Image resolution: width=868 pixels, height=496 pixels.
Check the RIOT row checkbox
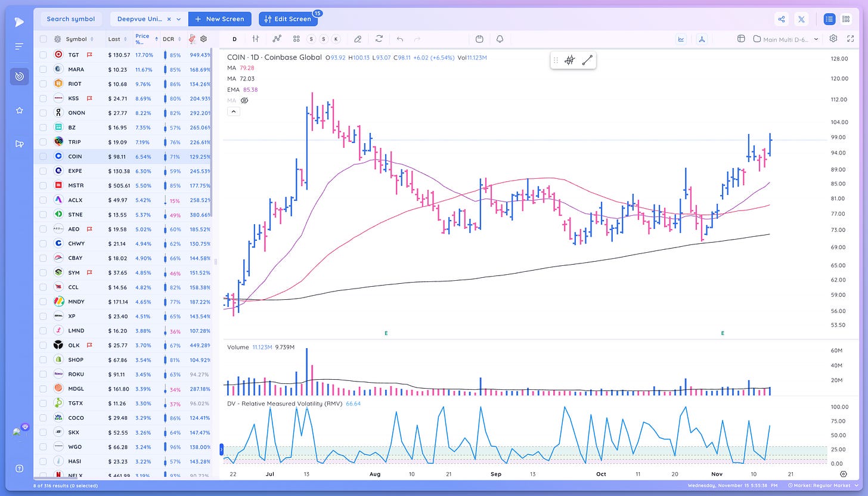(x=43, y=83)
